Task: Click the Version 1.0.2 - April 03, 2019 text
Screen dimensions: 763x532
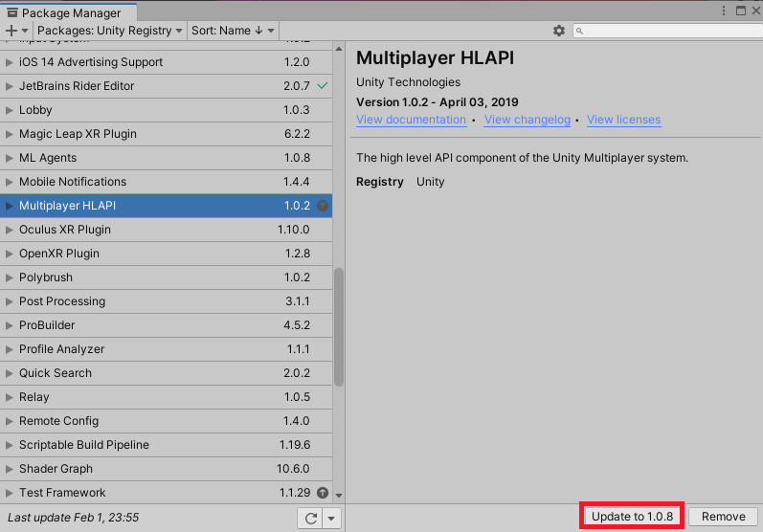Action: (x=437, y=102)
